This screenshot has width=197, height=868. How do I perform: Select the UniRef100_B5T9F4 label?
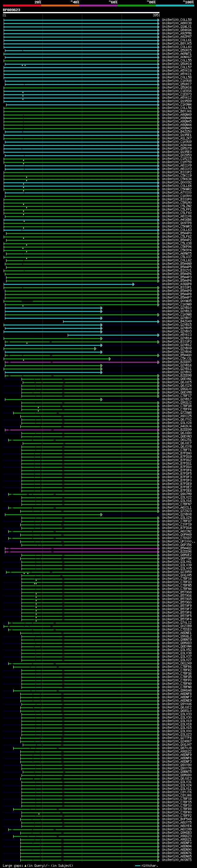(177, 619)
